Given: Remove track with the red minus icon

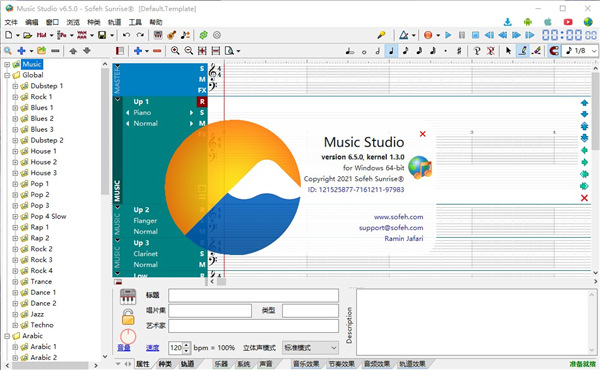Looking at the screenshot, I should coord(157,51).
